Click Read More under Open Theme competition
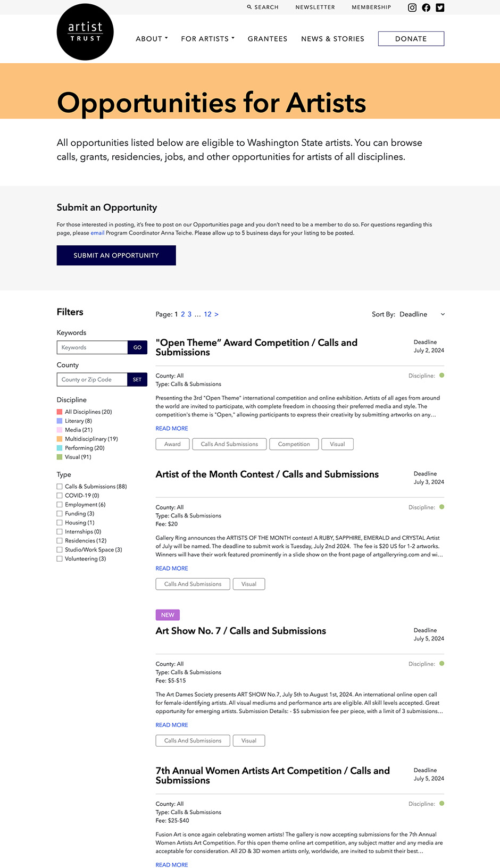 pos(172,429)
